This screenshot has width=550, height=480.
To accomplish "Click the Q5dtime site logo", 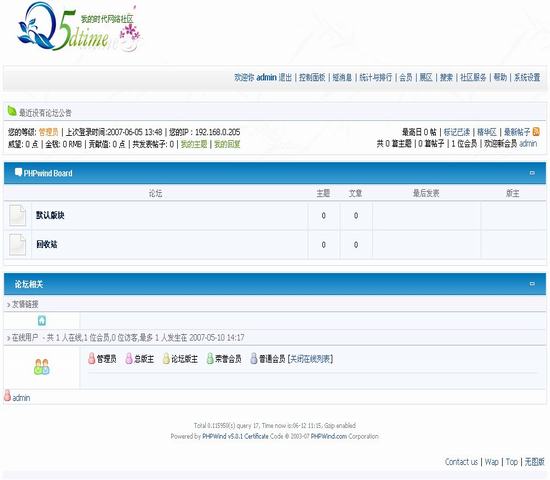I will (x=79, y=27).
